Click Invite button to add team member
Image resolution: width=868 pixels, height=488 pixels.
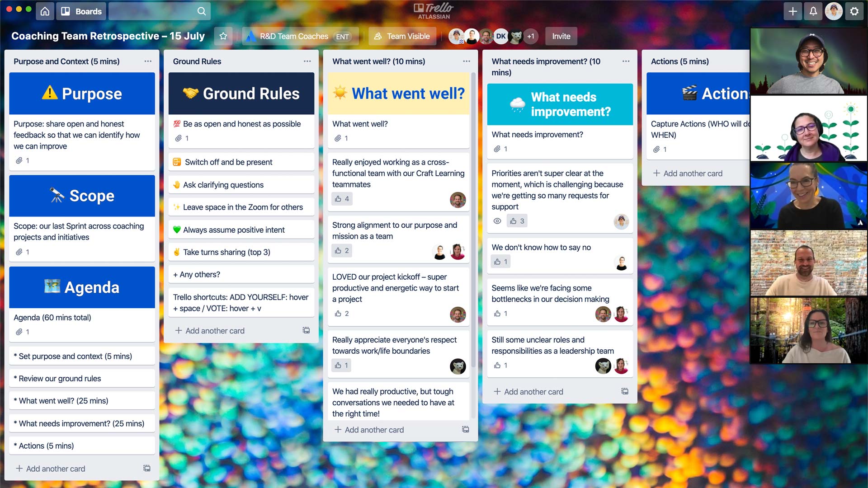(x=561, y=36)
